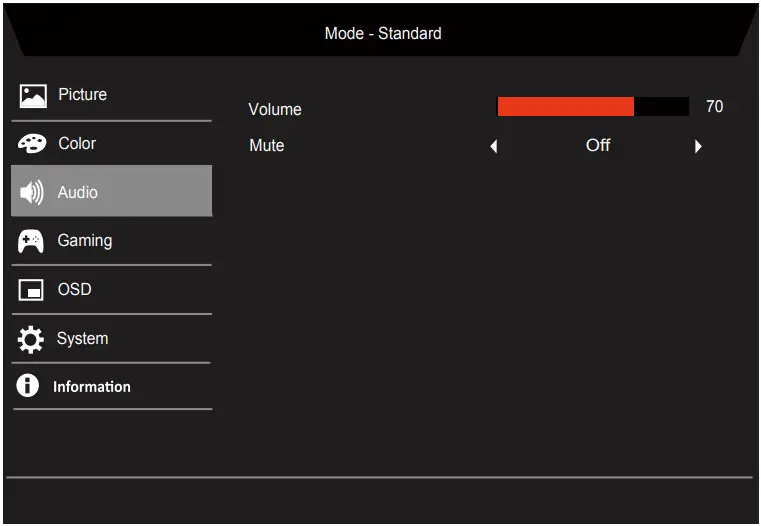Click the Audio speaker icon

(32, 192)
